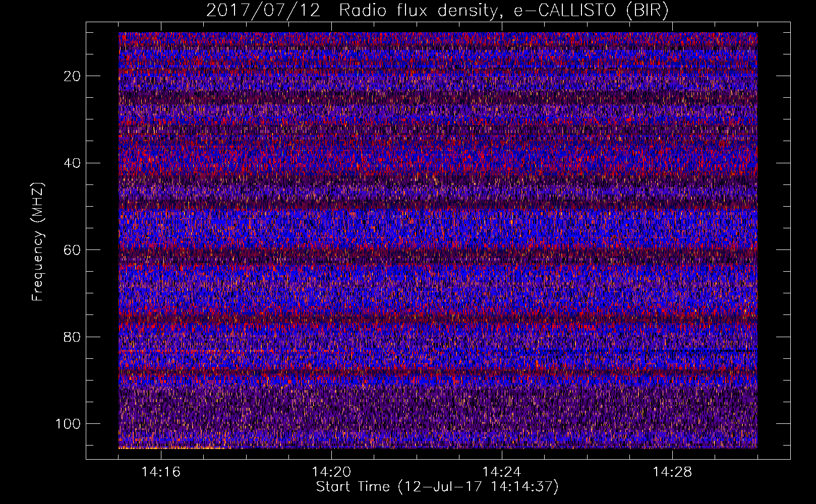816x504 pixels.
Task: Click inside the radio spectrogram plot area
Action: point(438,240)
